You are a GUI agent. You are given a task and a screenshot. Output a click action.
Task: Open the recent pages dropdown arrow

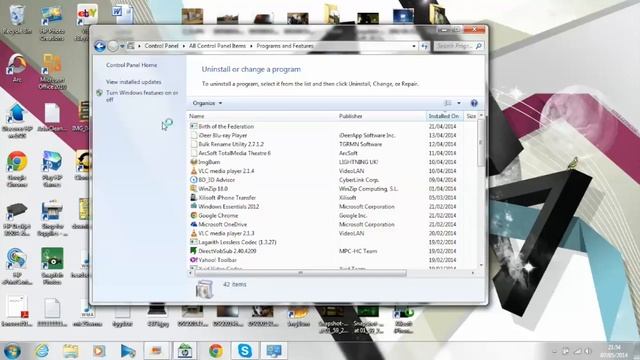click(122, 46)
